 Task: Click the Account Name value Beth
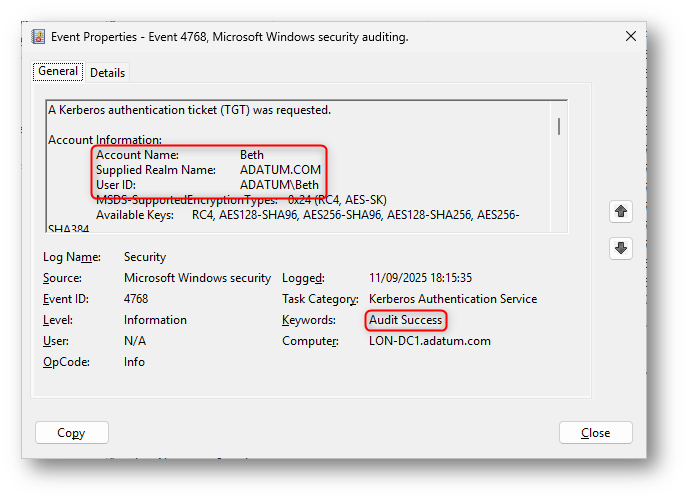252,155
